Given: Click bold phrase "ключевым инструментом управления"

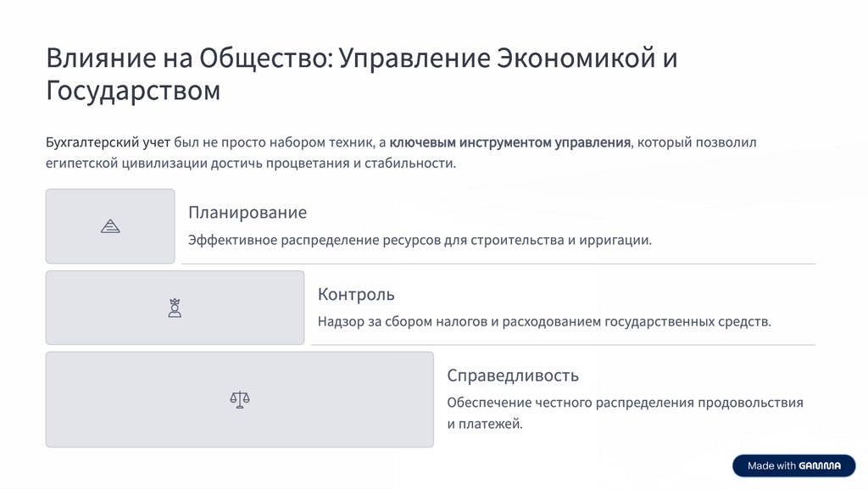Looking at the screenshot, I should 509,142.
